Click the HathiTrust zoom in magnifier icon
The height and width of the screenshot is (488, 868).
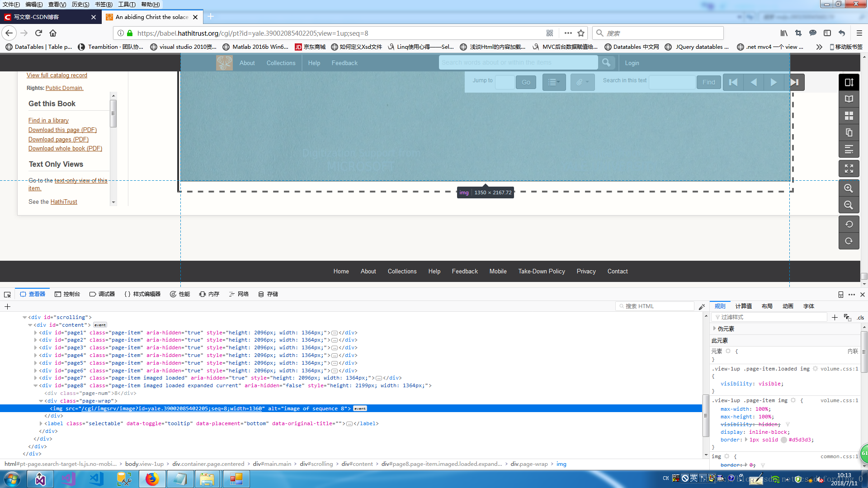(849, 188)
